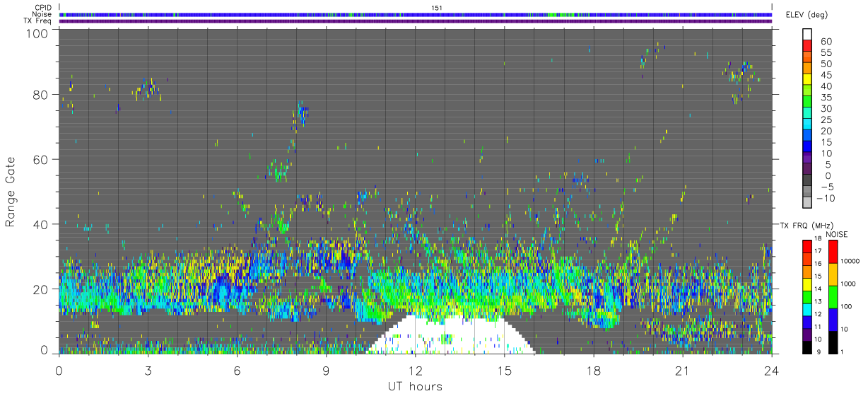Click the '1000' label on NOISE scale

[x=850, y=284]
